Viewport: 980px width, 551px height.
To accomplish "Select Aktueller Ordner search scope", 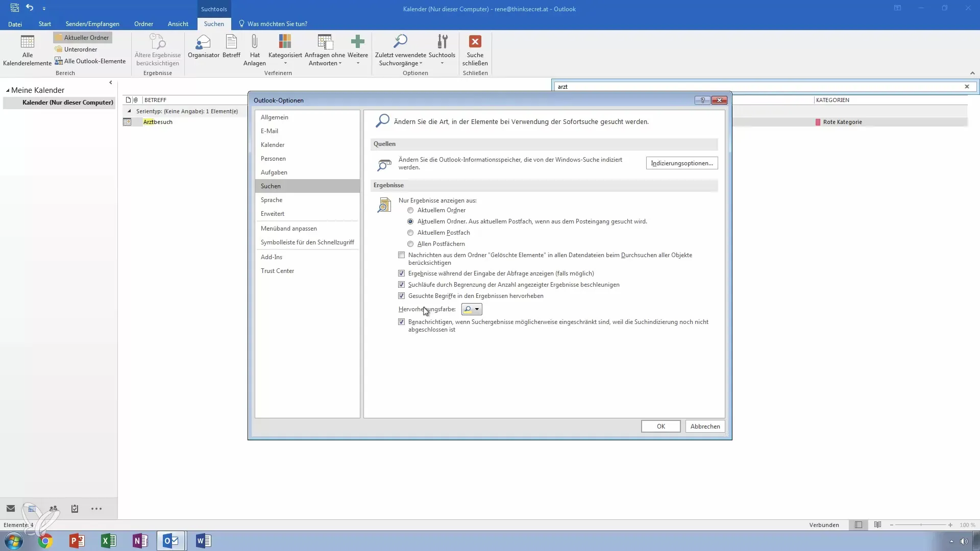I will (83, 38).
